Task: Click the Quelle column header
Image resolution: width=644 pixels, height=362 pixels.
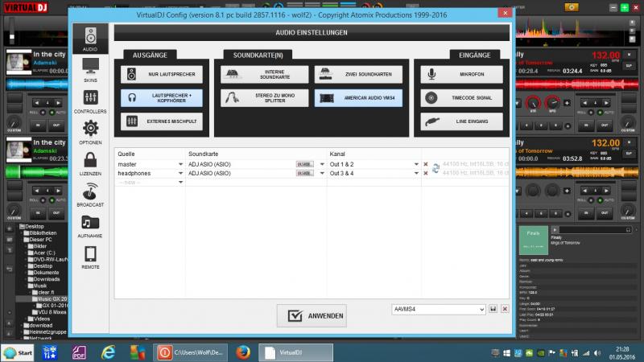Action: 126,154
